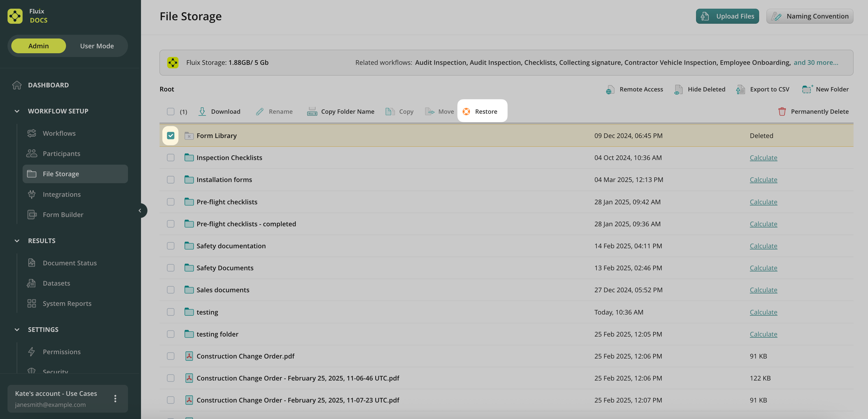868x419 pixels.
Task: Check the Inspection Checklists folder checkbox
Action: [171, 158]
